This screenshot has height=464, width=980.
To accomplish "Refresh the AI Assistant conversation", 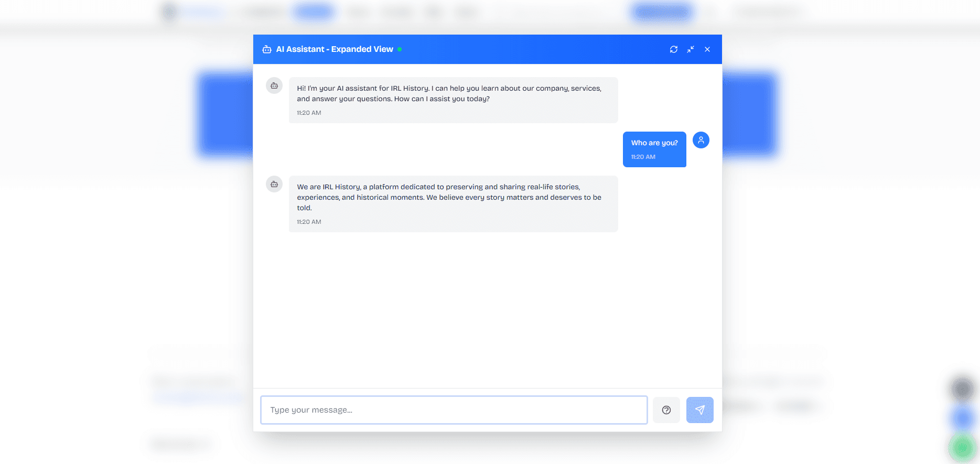I will [674, 49].
